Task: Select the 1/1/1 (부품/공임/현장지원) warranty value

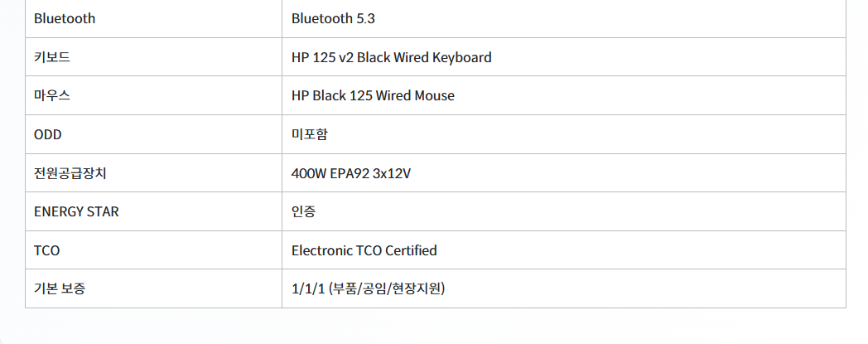Action: click(368, 288)
